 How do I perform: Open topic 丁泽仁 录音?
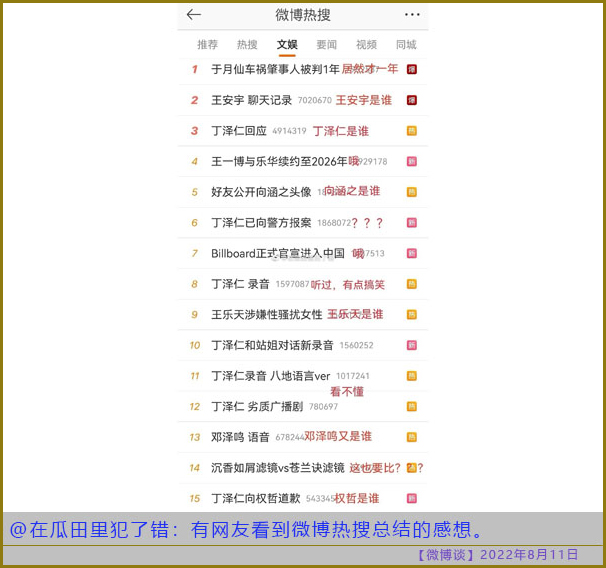point(240,284)
